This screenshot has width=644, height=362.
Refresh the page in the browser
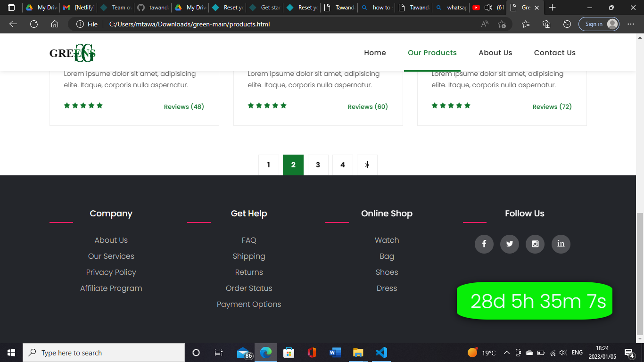33,24
